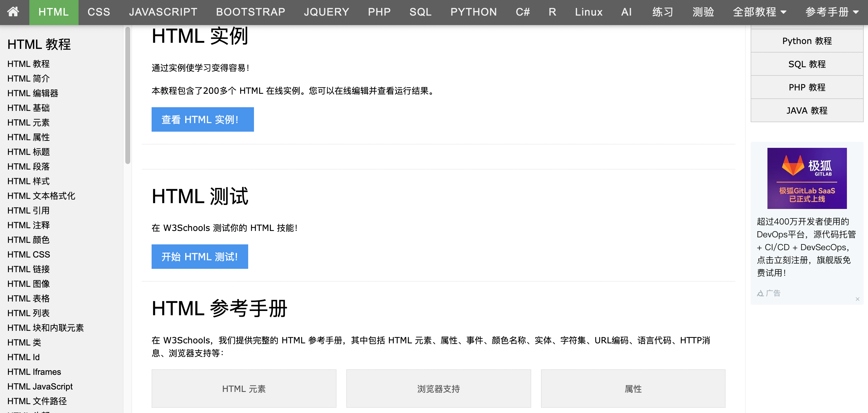868x413 pixels.
Task: Open HTML 段落 in the sidebar
Action: click(x=29, y=166)
